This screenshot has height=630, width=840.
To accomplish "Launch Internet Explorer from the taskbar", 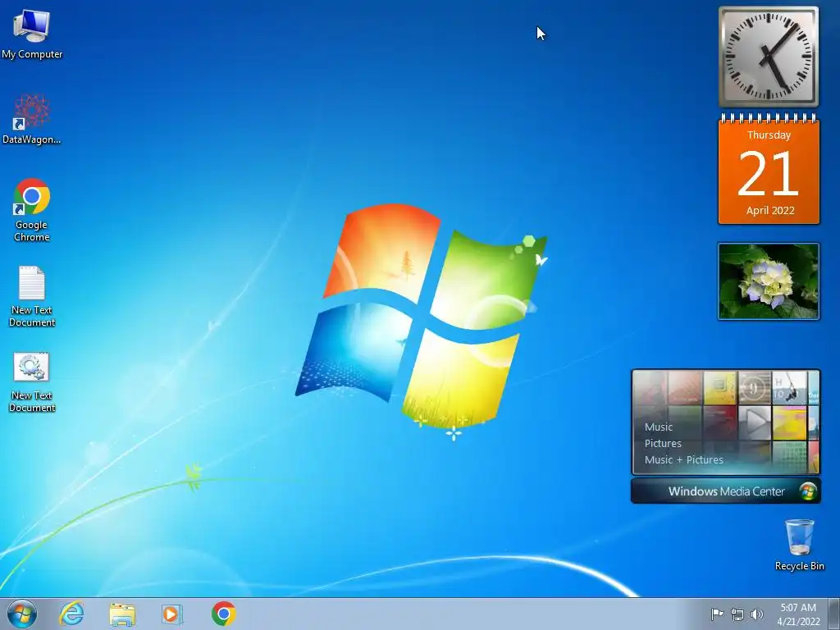I will click(x=72, y=614).
